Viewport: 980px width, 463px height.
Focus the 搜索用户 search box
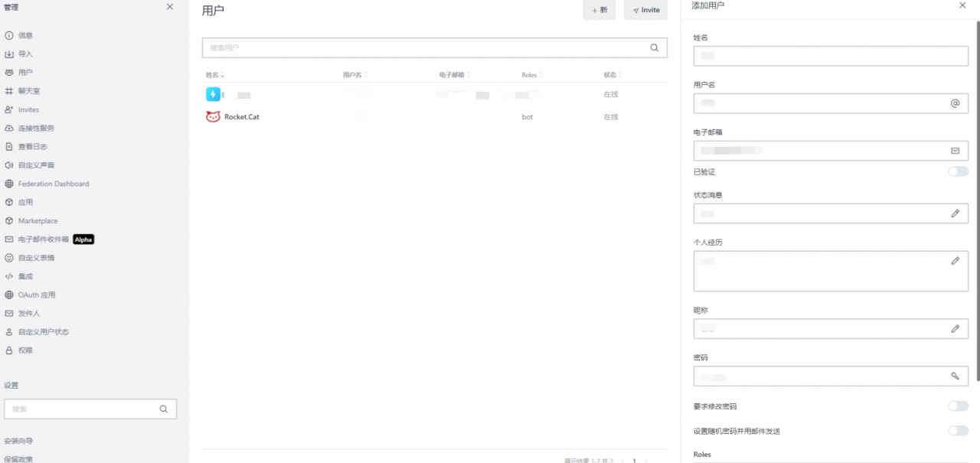[x=434, y=47]
